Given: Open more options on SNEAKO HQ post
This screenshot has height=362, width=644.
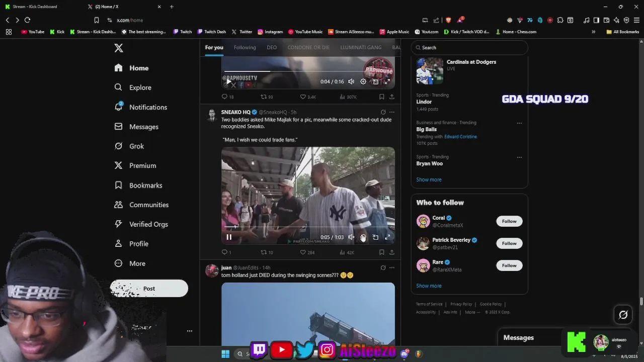Looking at the screenshot, I should [392, 112].
